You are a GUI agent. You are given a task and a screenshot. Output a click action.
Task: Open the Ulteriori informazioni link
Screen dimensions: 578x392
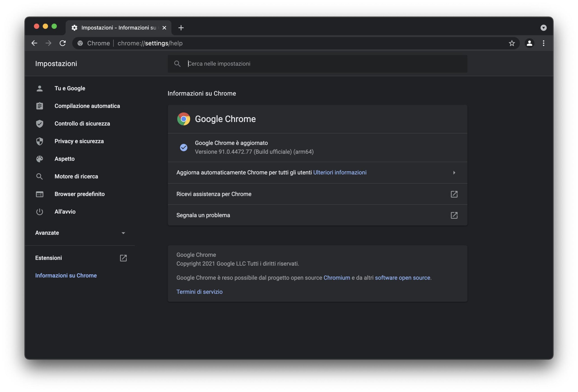340,172
